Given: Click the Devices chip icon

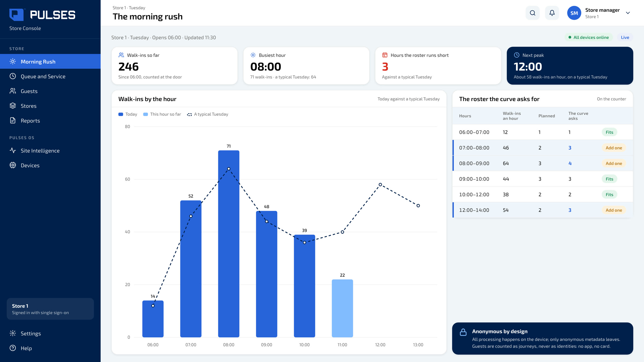Looking at the screenshot, I should 13,165.
